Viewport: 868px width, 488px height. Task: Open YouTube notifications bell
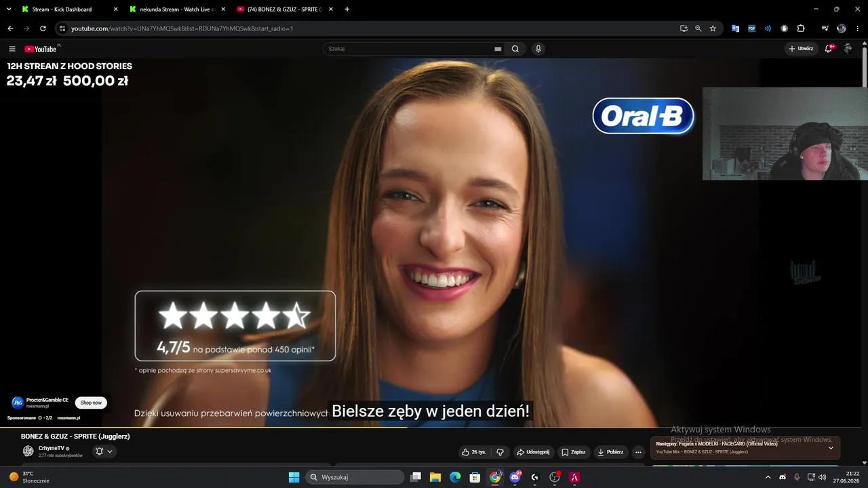click(829, 49)
